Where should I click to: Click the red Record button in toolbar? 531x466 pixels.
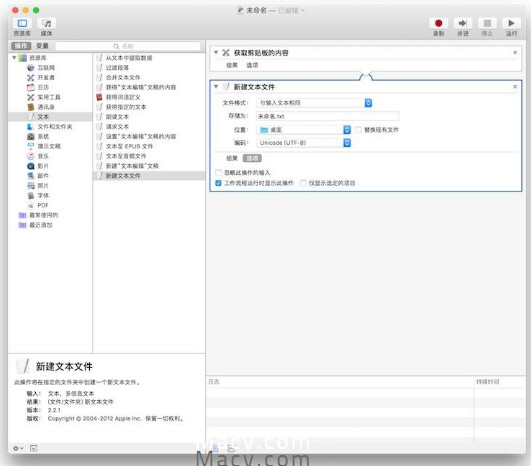[438, 23]
